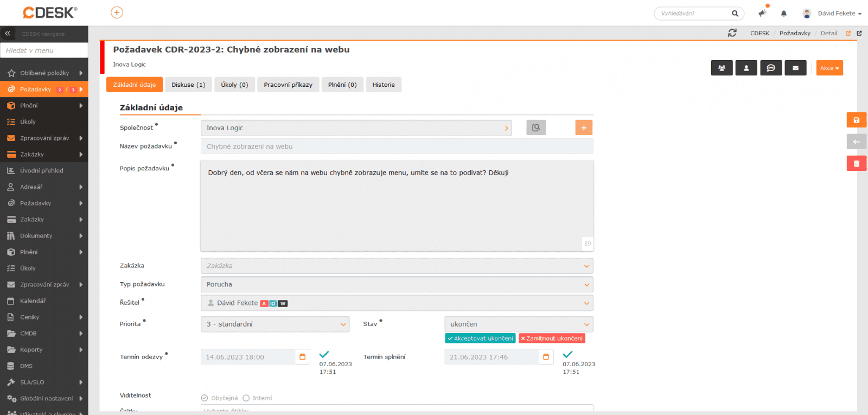Open the megaphone announcements icon
Viewport: 868px width, 415px height.
click(x=763, y=13)
